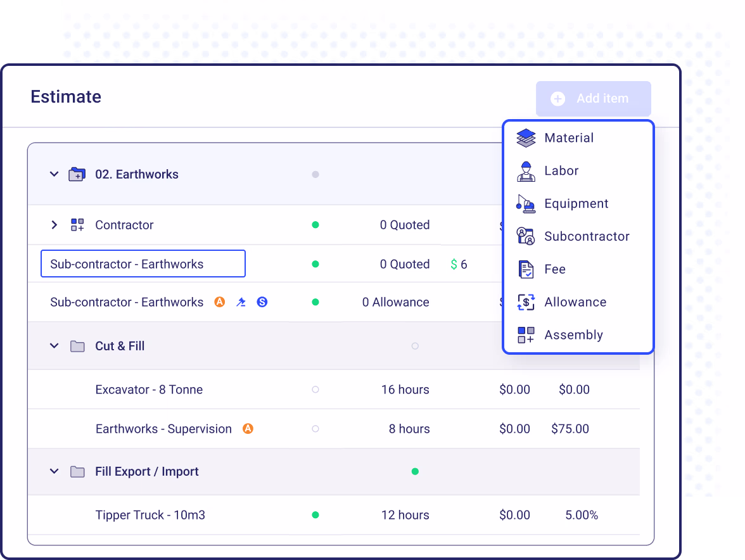Click the blue S badge icon
The height and width of the screenshot is (560, 745).
[262, 302]
